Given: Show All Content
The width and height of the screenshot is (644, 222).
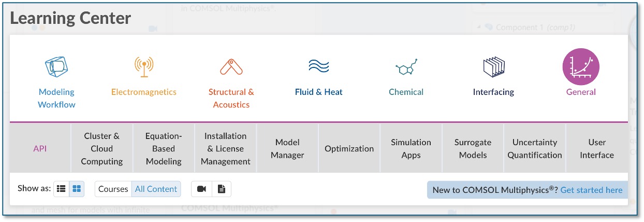Looking at the screenshot, I should 156,189.
